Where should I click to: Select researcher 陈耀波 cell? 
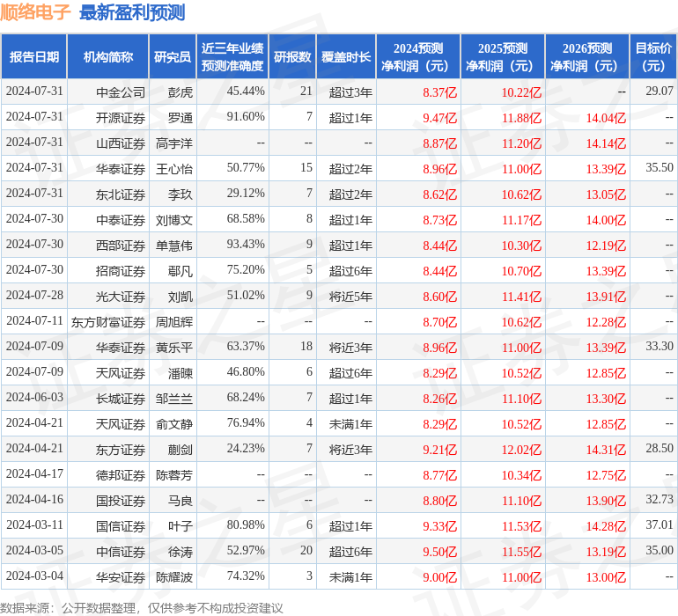(x=174, y=576)
